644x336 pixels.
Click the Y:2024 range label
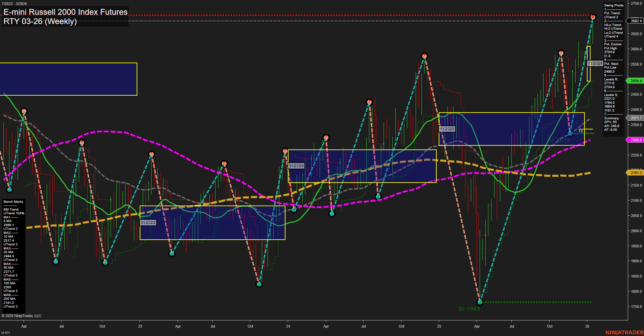pyautogui.click(x=296, y=166)
